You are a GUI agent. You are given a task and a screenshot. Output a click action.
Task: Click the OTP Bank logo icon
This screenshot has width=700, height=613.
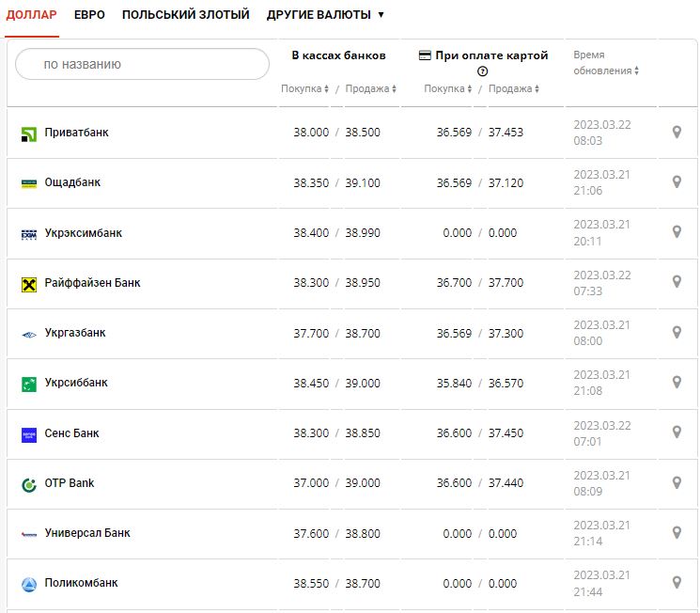tap(29, 484)
